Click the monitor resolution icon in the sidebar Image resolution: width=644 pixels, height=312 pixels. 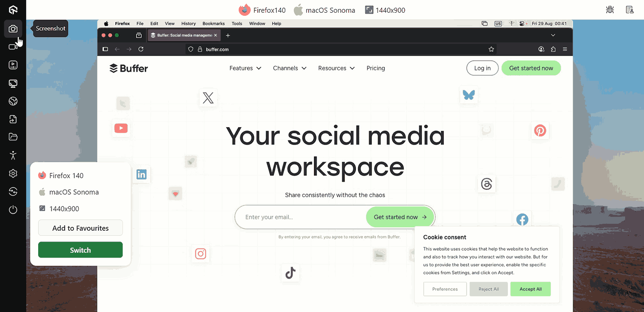click(x=13, y=83)
